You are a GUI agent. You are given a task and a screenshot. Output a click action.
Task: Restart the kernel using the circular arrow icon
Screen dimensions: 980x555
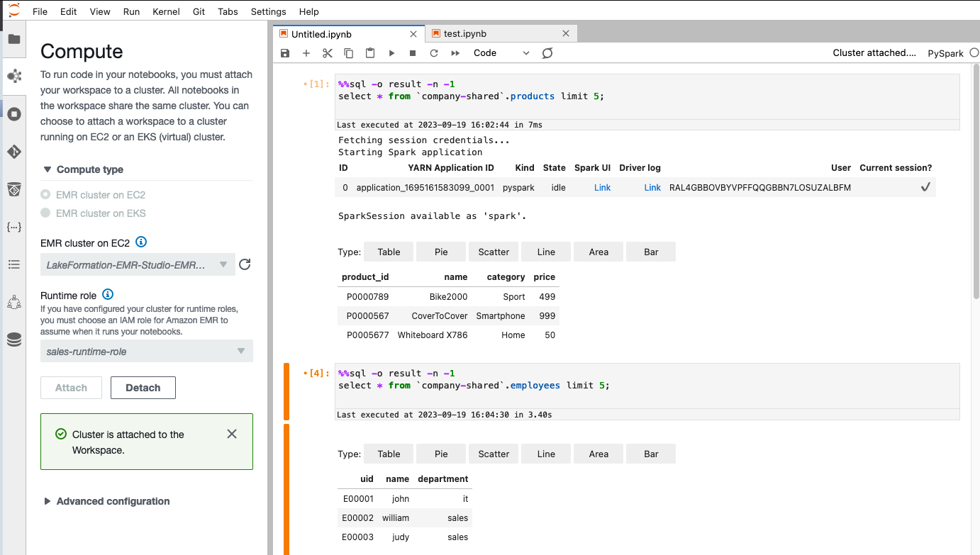tap(433, 52)
